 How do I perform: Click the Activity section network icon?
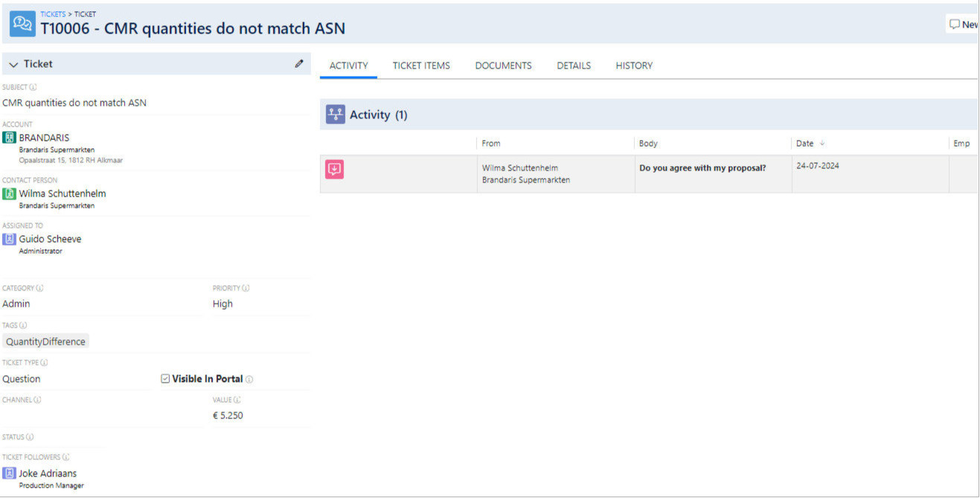point(335,115)
